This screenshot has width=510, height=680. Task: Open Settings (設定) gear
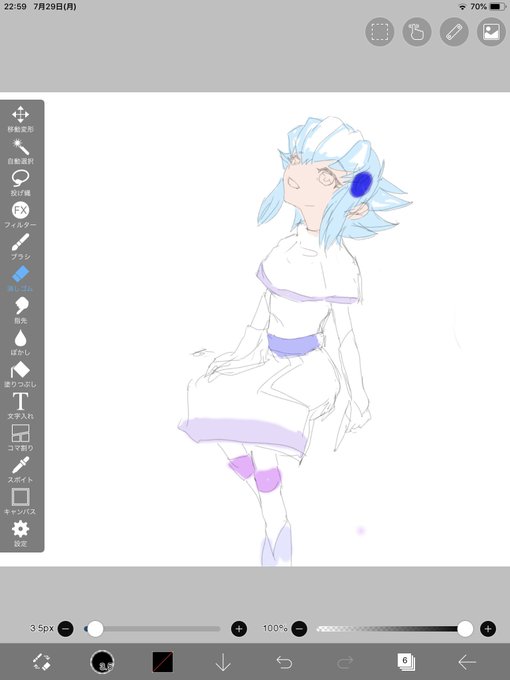click(x=20, y=533)
